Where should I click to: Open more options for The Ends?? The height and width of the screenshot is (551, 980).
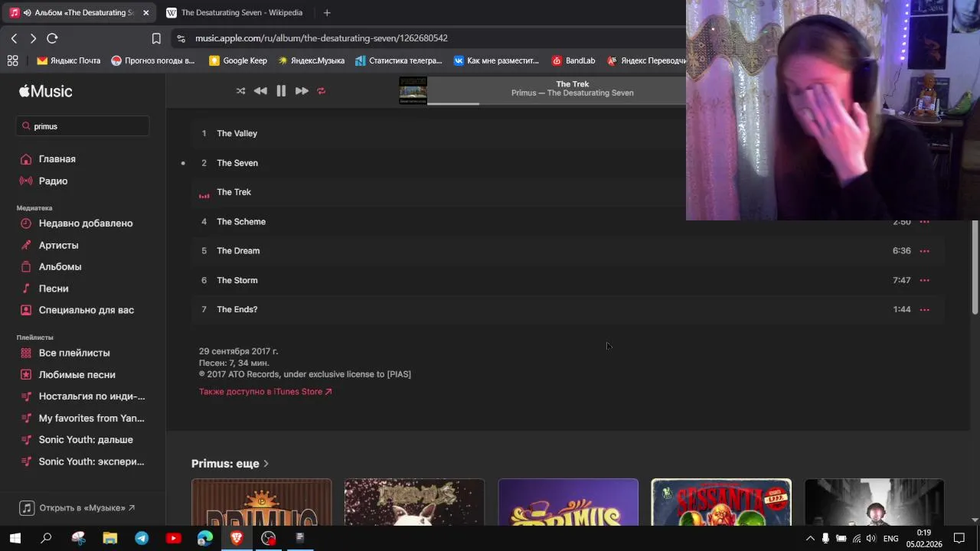(x=924, y=310)
